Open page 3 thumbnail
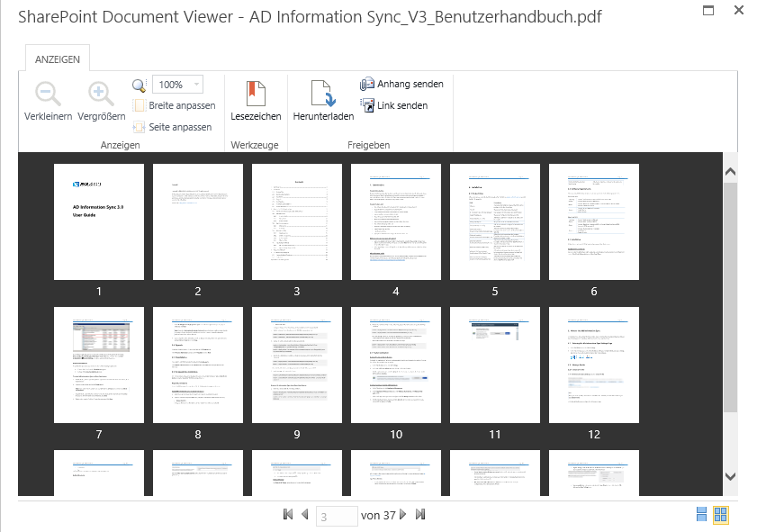This screenshot has width=757, height=532. 297,221
